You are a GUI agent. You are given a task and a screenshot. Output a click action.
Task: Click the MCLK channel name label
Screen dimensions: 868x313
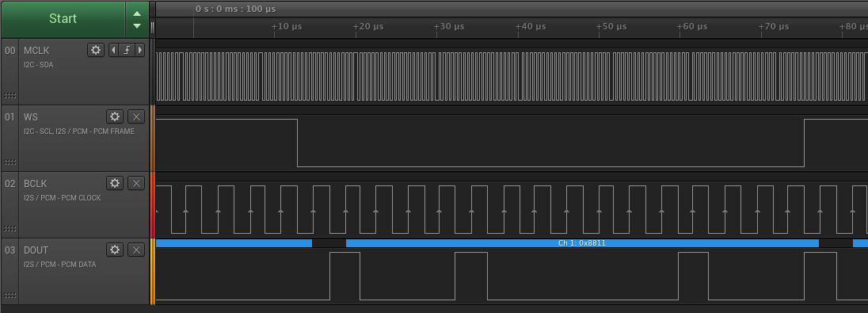click(36, 51)
